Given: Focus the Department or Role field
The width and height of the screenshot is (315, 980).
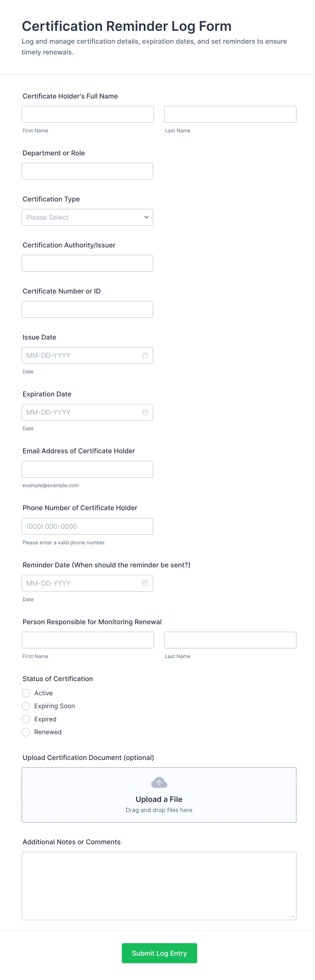Looking at the screenshot, I should click(87, 171).
